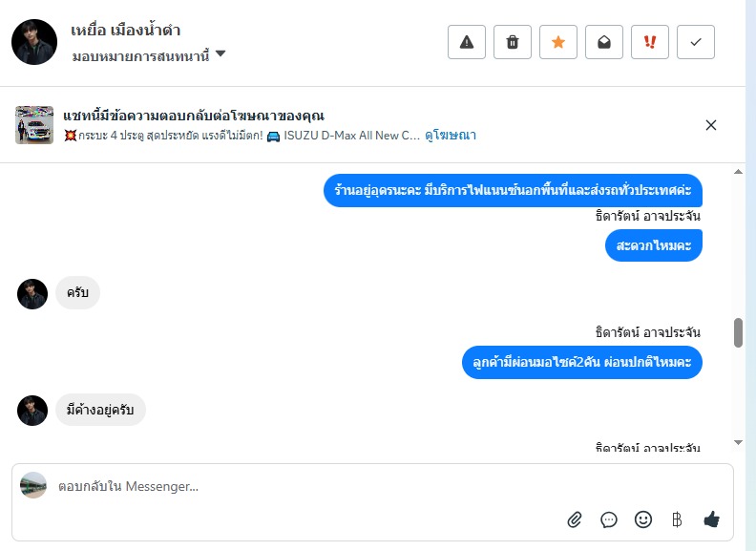Click the ดูโฆษณา link
The height and width of the screenshot is (551, 756).
451,136
